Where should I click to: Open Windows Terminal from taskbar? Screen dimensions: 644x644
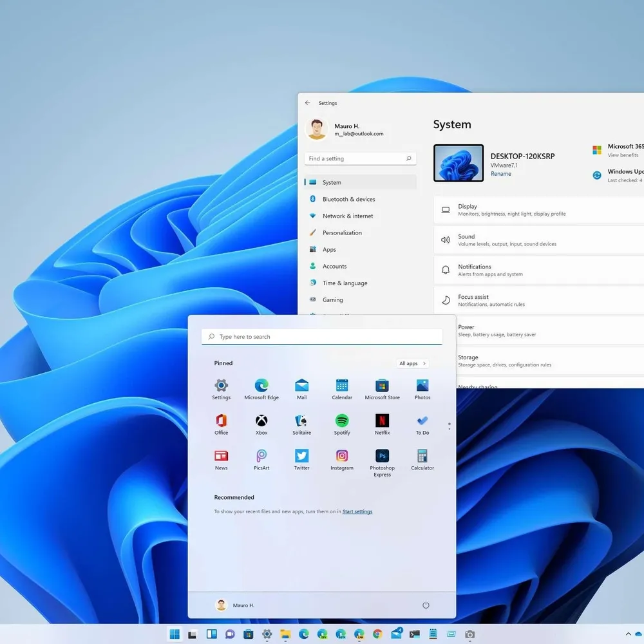[414, 634]
